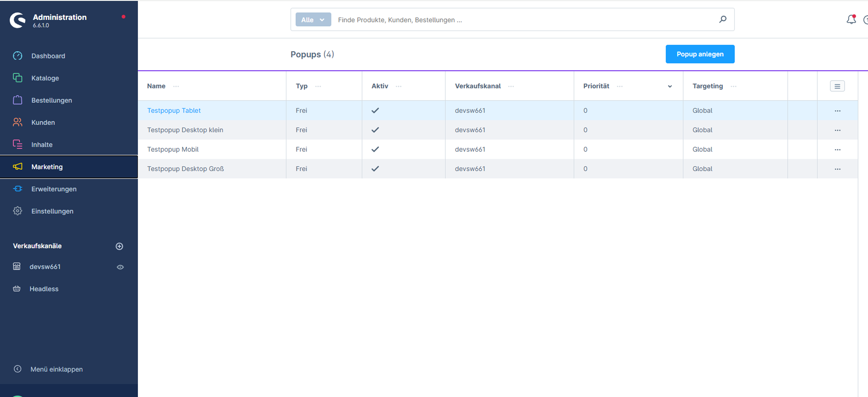Click the Kunden people icon
The height and width of the screenshot is (397, 868).
(x=18, y=122)
